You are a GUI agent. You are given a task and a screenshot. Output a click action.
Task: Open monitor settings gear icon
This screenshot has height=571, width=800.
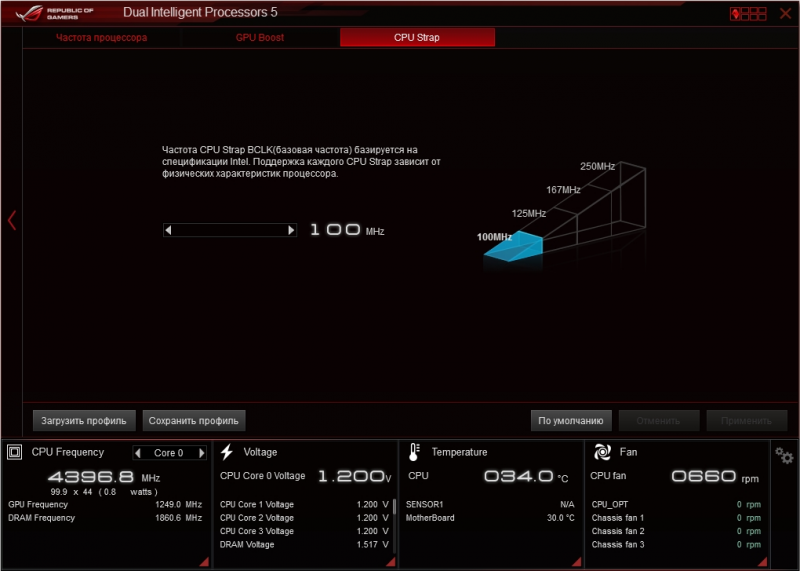tap(784, 455)
